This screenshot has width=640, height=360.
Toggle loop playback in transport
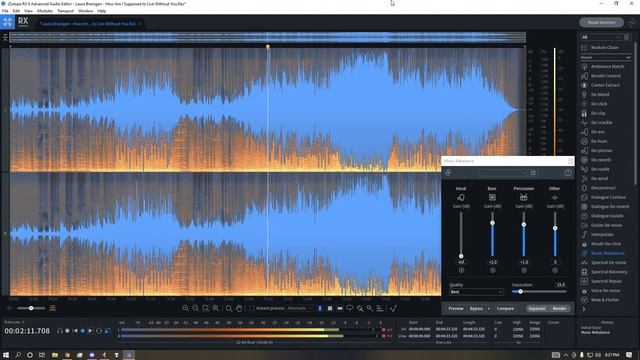tap(98, 331)
